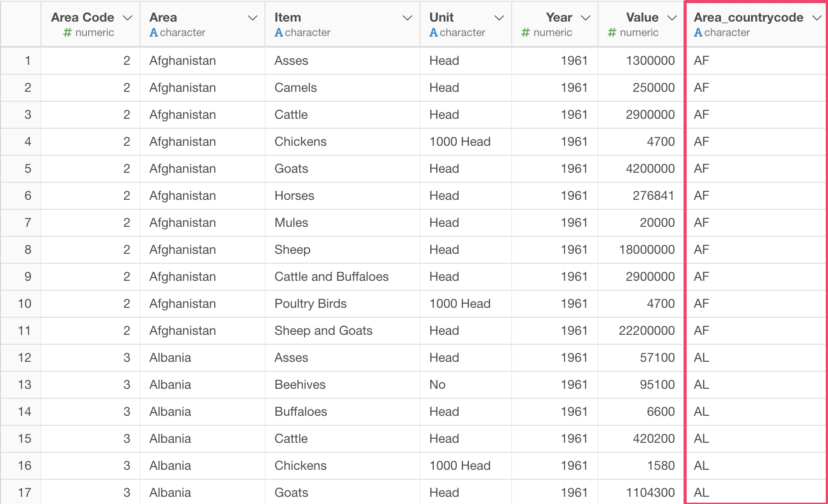Open the Area column dropdown arrow

tap(252, 18)
